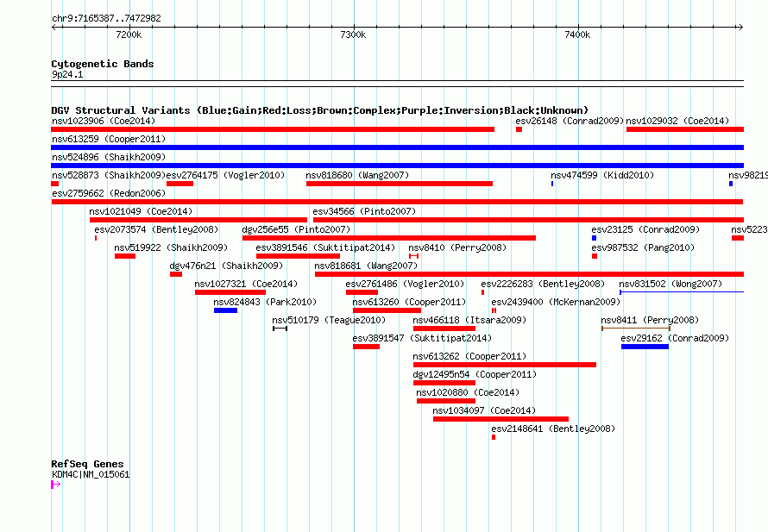The height and width of the screenshot is (532, 768).
Task: Select the esv3891546 (Suktitipat2014) red bar
Action: pos(298,256)
